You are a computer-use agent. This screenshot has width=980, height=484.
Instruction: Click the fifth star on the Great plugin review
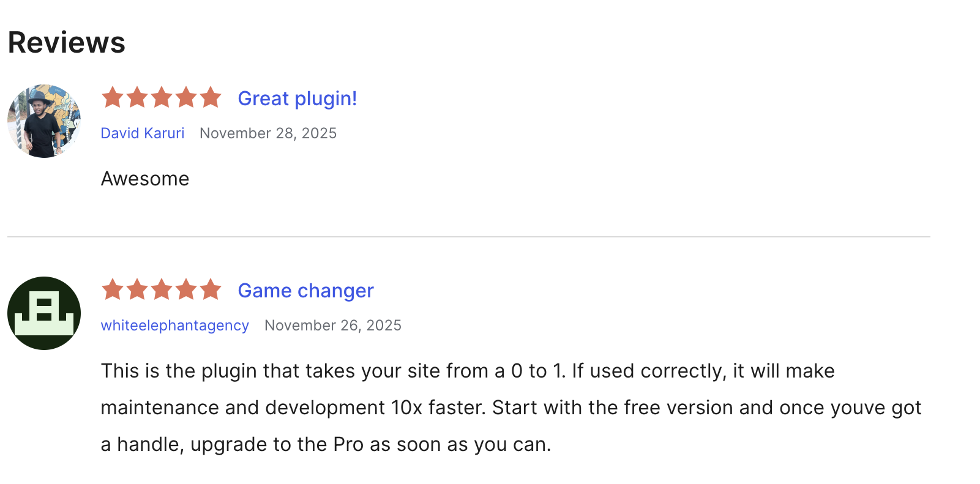(211, 98)
